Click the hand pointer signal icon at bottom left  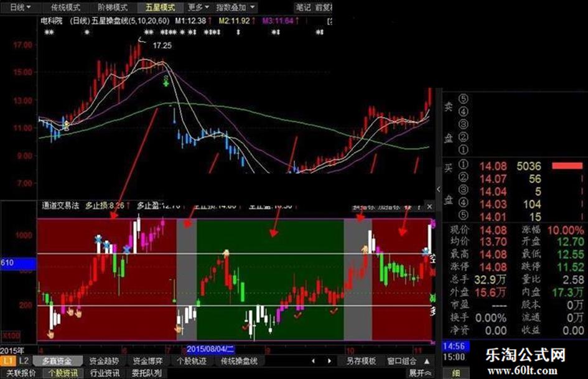[x=50, y=334]
